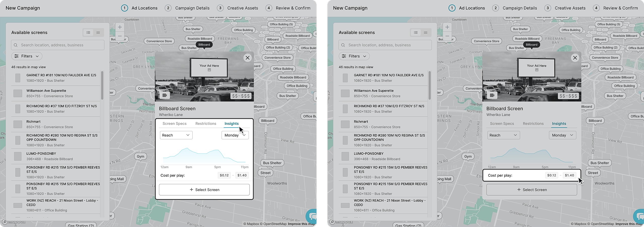The width and height of the screenshot is (644, 227).
Task: Expand the Filters dropdown in left window
Action: pos(27,56)
